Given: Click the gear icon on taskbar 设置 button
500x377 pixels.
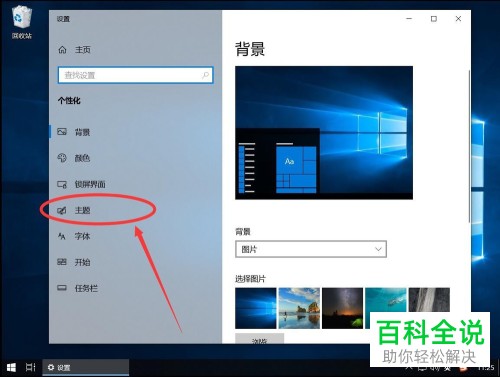Looking at the screenshot, I should click(51, 367).
